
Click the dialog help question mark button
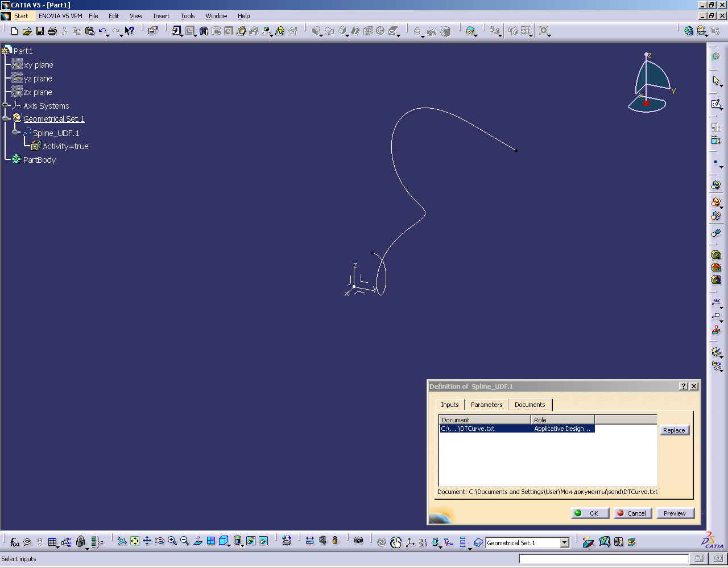click(x=684, y=386)
